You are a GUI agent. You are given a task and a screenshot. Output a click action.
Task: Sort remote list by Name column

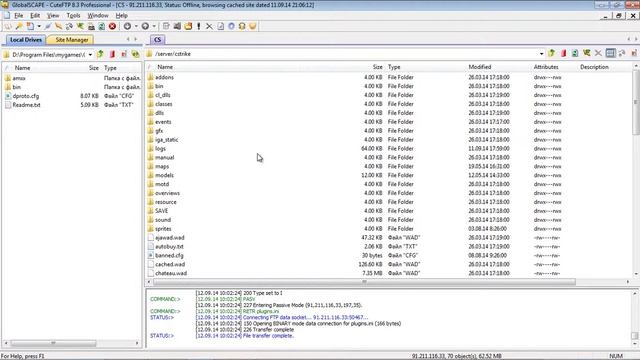point(165,67)
